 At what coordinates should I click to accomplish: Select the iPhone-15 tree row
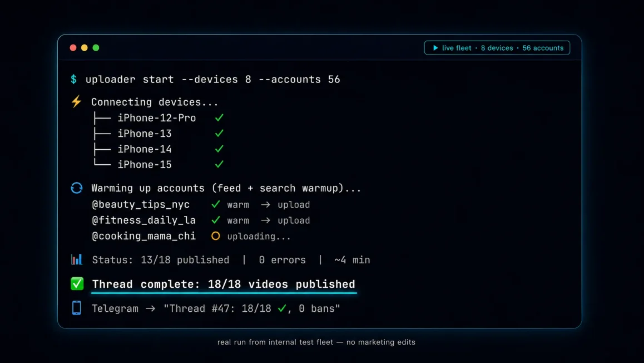[158, 164]
